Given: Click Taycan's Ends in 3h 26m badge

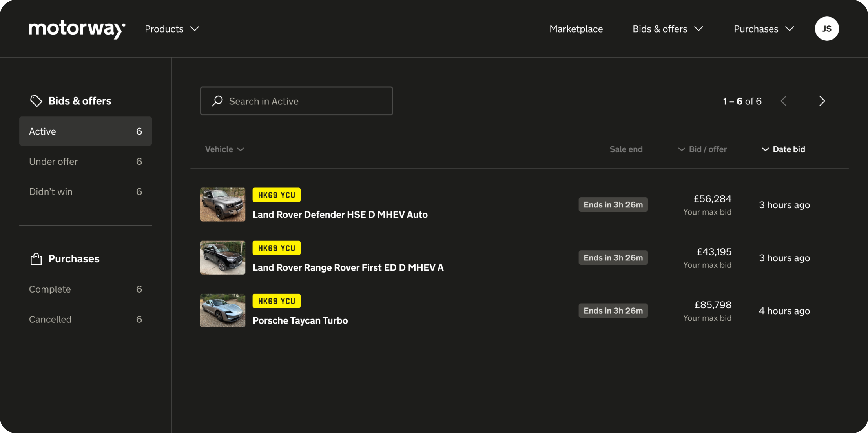Looking at the screenshot, I should click(613, 310).
